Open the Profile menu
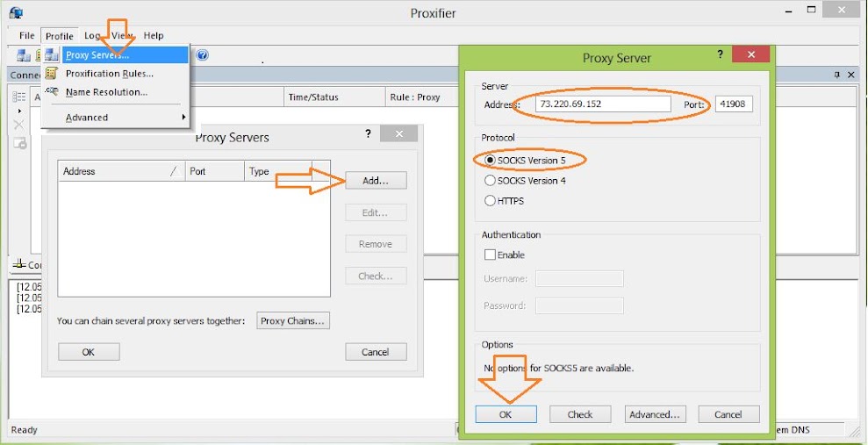This screenshot has width=868, height=445. 59,36
